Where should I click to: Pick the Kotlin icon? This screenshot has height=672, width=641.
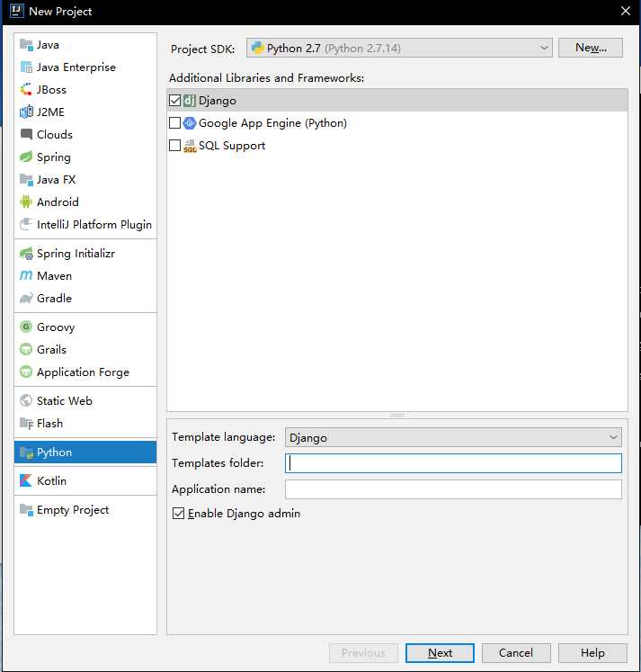coord(26,481)
